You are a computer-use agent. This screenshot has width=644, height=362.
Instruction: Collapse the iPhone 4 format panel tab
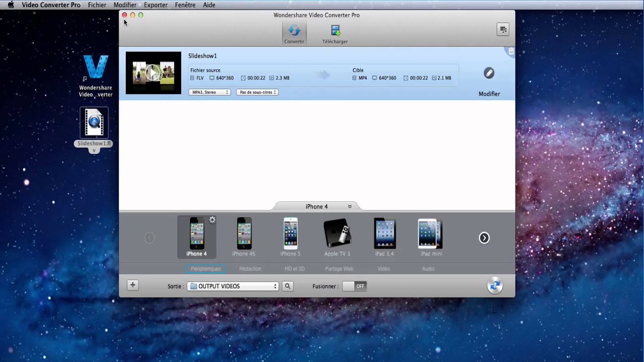pos(316,207)
